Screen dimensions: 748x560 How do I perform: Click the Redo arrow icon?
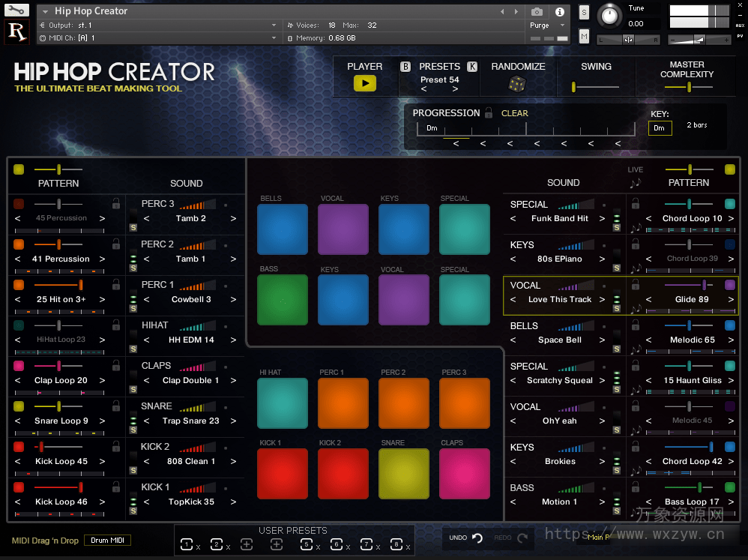[x=522, y=538]
